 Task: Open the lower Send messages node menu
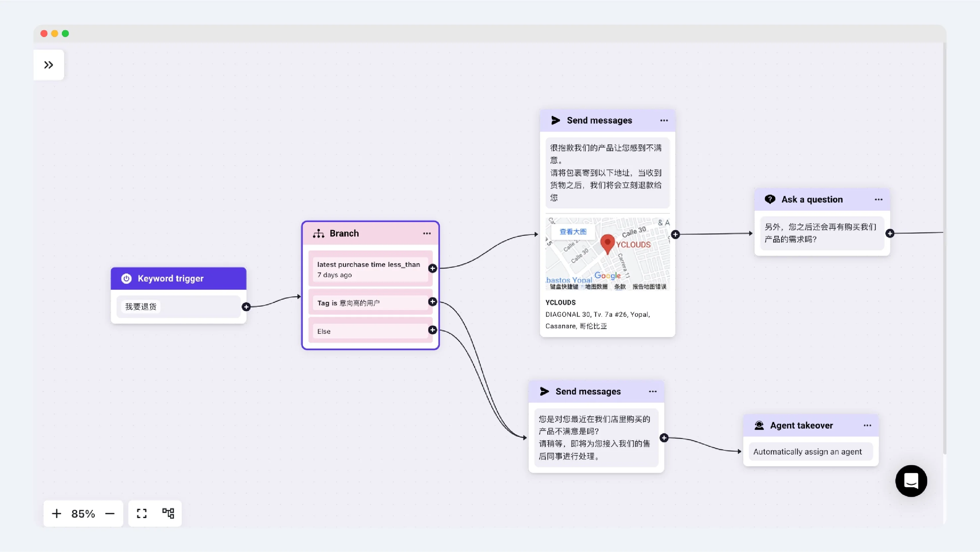(653, 391)
